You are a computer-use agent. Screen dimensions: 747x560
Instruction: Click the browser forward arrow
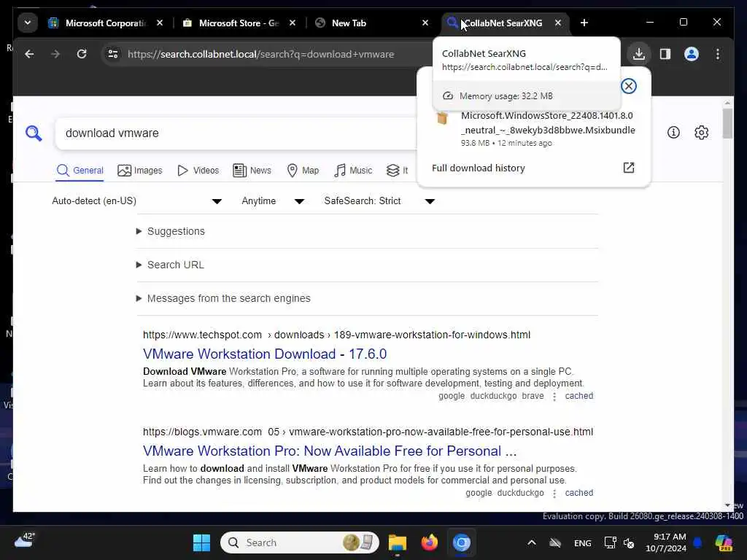tap(55, 54)
